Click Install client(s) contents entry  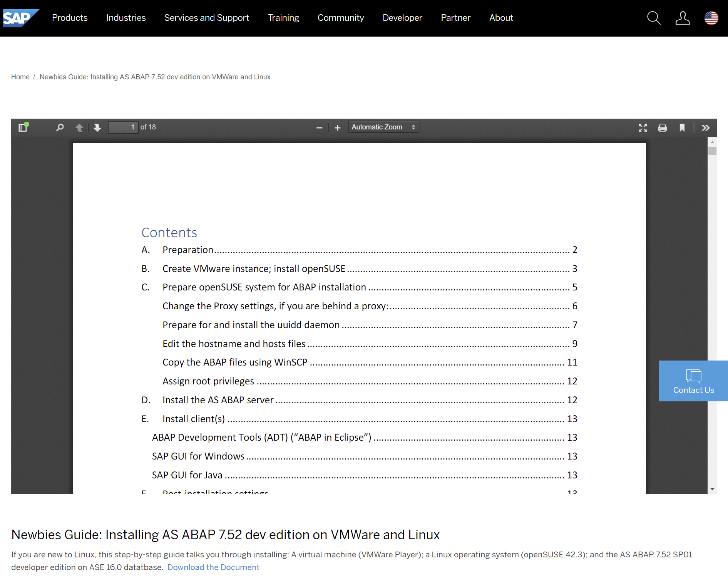pos(359,419)
